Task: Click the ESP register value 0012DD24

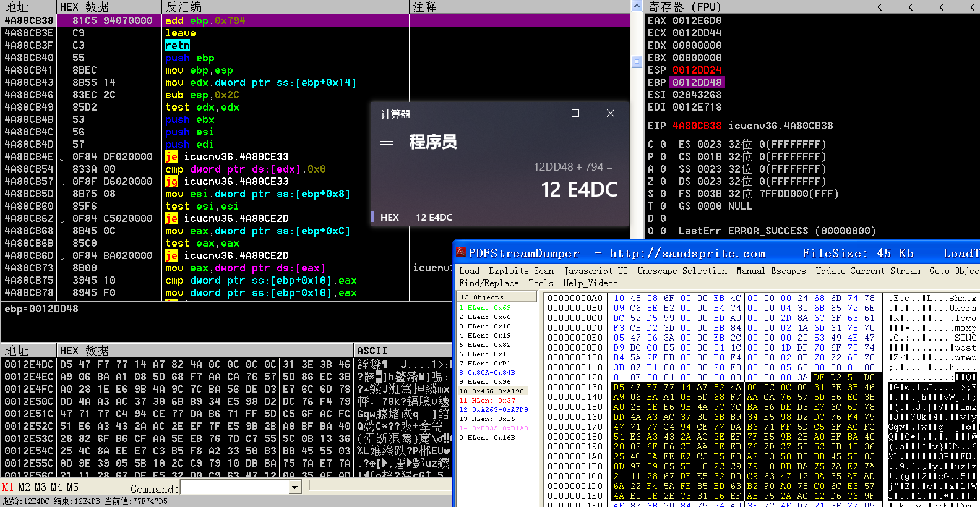Action: 697,70
